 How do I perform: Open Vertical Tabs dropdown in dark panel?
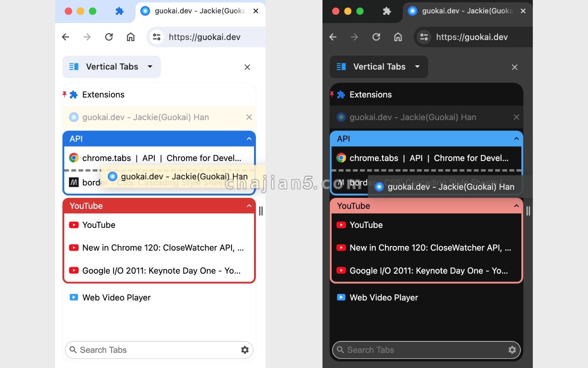pos(379,67)
